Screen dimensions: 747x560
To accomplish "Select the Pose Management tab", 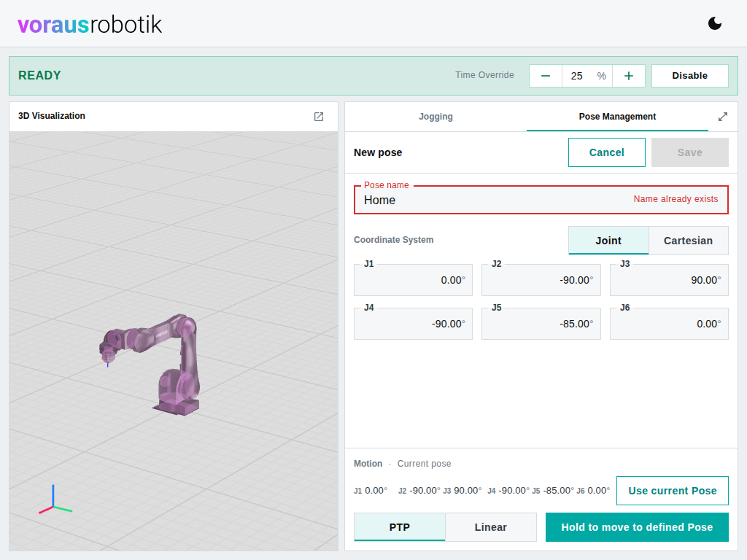I will coord(617,117).
